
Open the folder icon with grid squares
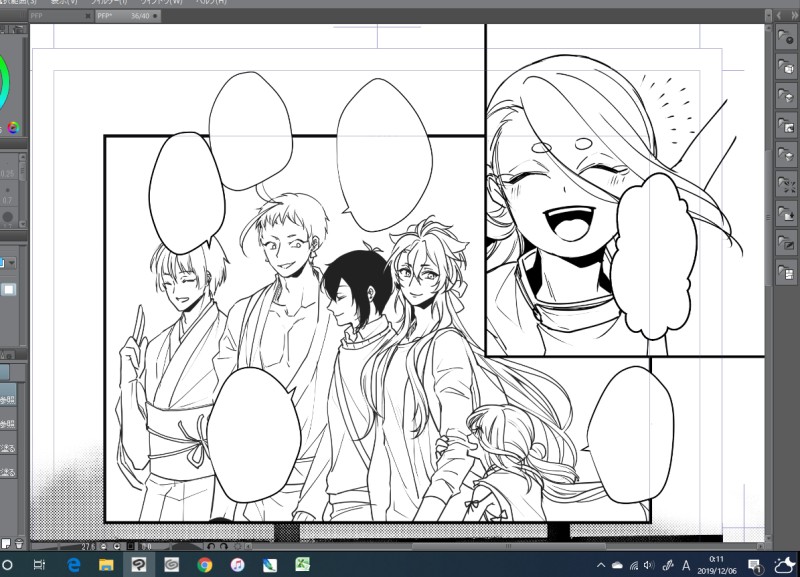tap(786, 272)
